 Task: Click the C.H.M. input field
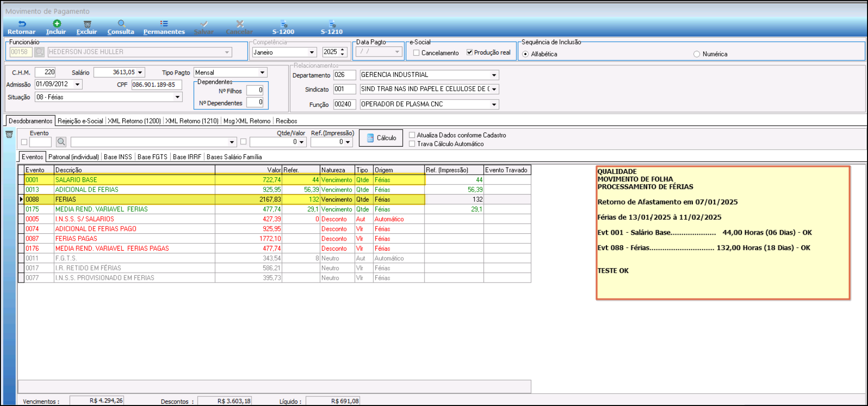coord(45,73)
